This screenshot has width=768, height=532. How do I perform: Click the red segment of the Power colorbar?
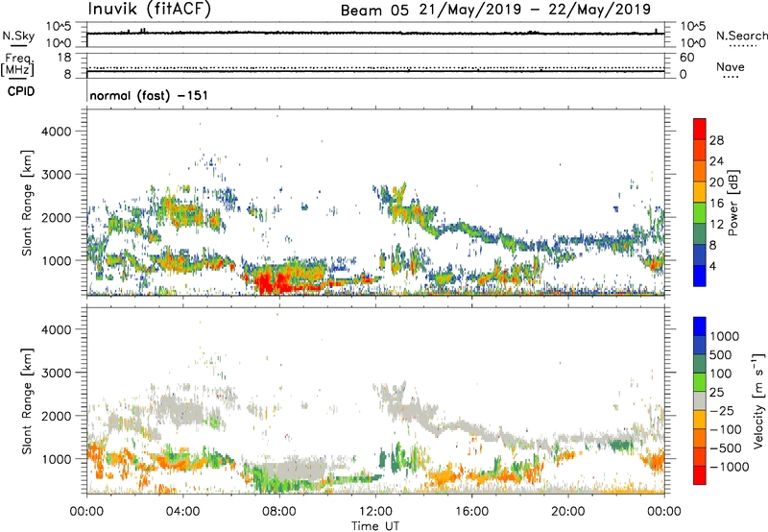[x=700, y=129]
